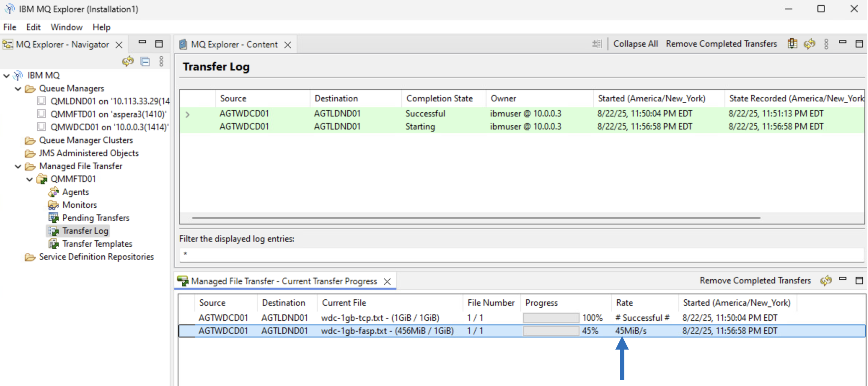Open the Content view menu (three dots)
Image resolution: width=868 pixels, height=386 pixels.
pos(826,44)
